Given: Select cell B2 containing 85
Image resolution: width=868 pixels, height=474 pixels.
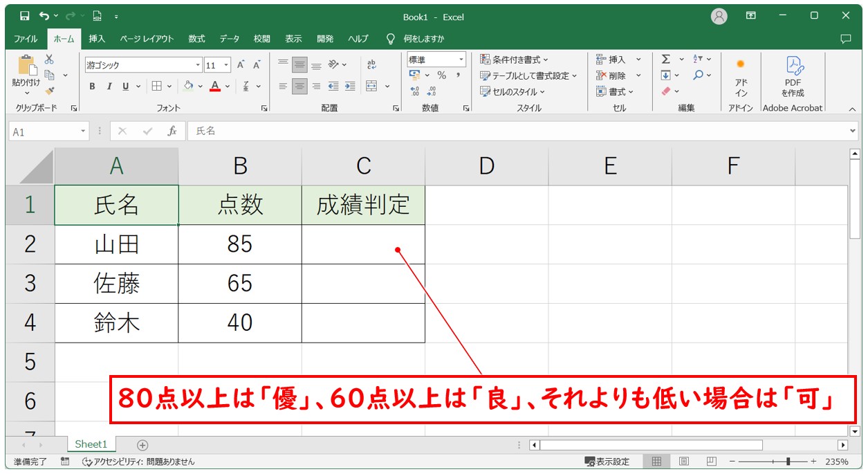Looking at the screenshot, I should [239, 244].
